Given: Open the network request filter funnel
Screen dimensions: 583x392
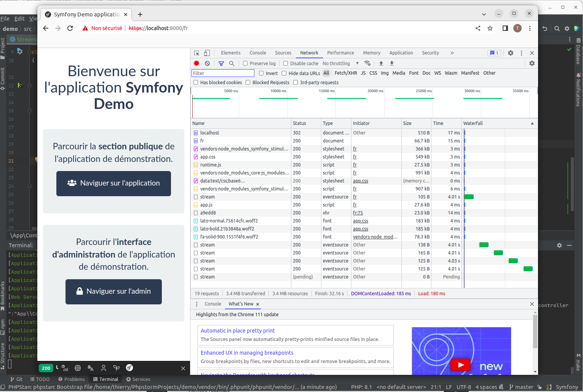Looking at the screenshot, I should pos(221,63).
